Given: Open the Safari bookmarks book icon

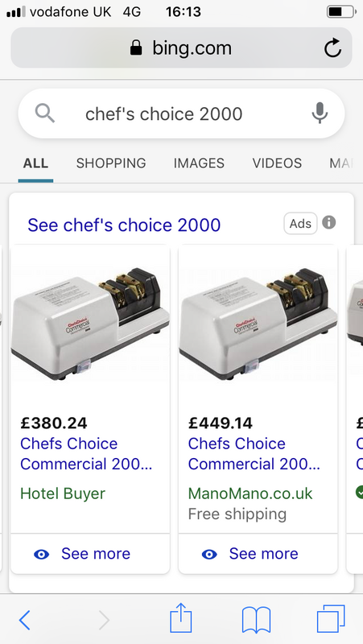Looking at the screenshot, I should pyautogui.click(x=256, y=619).
